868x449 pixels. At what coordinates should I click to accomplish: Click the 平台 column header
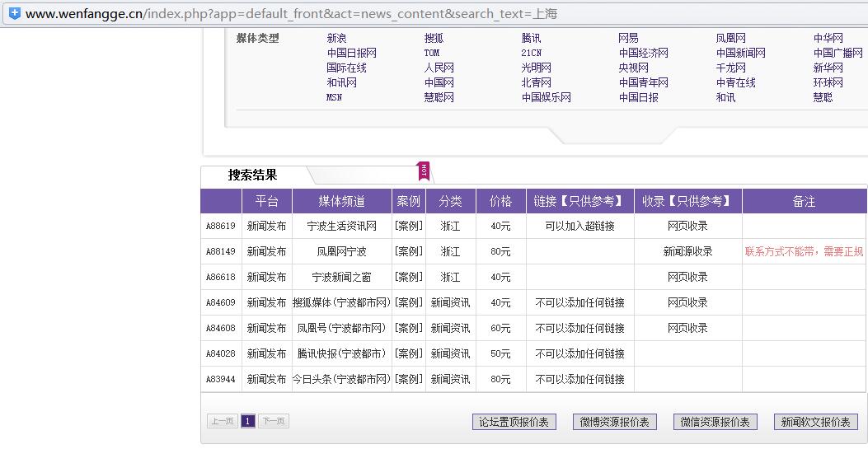pos(267,201)
